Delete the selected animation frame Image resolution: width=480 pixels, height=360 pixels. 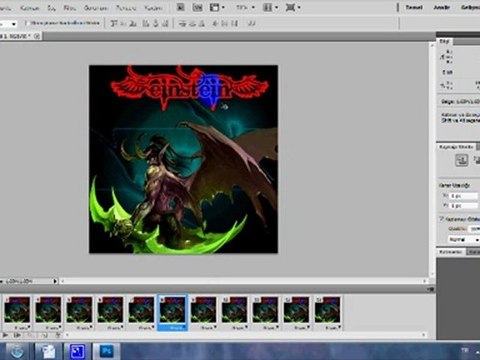pos(57,335)
